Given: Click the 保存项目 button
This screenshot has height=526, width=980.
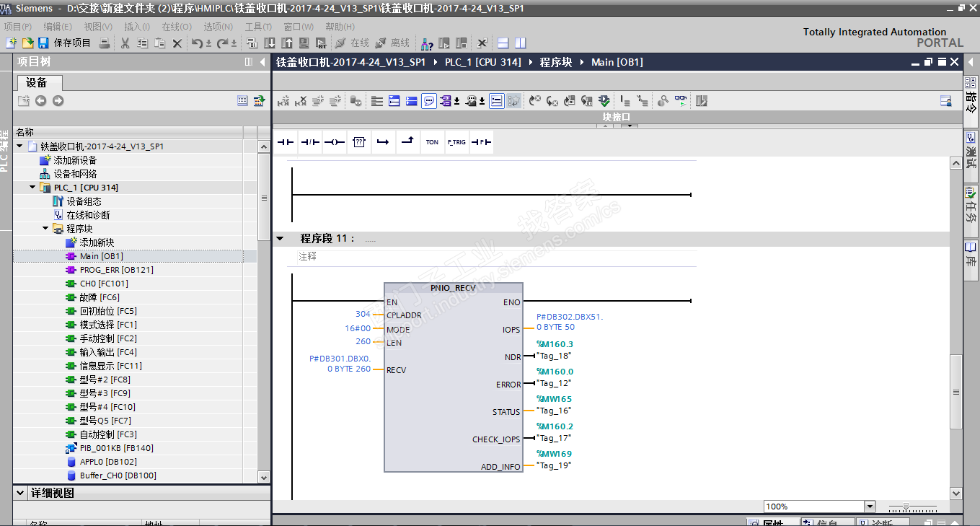Looking at the screenshot, I should click(x=65, y=43).
